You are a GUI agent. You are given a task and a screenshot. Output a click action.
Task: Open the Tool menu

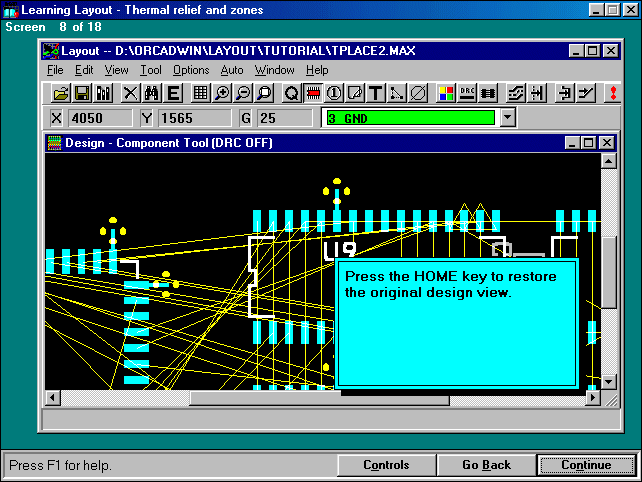(x=151, y=70)
